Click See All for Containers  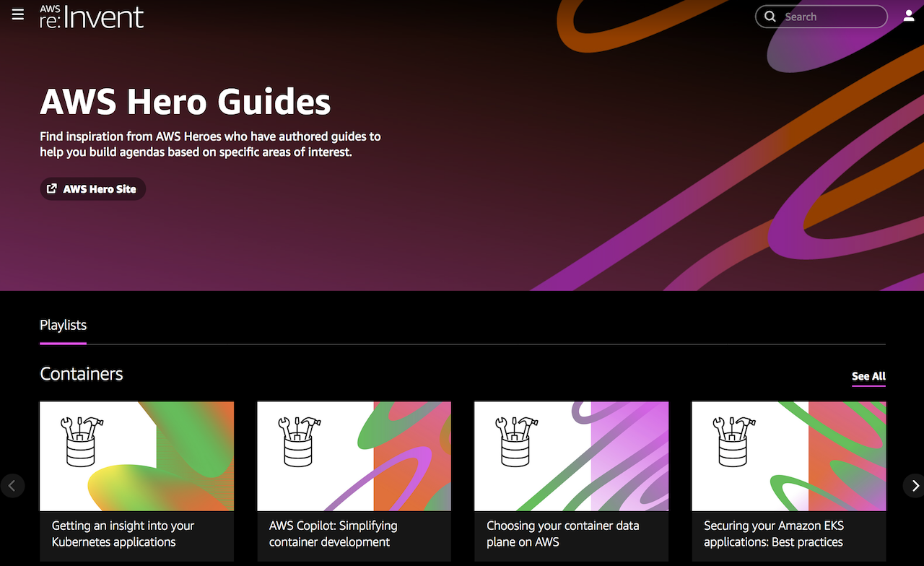(868, 376)
